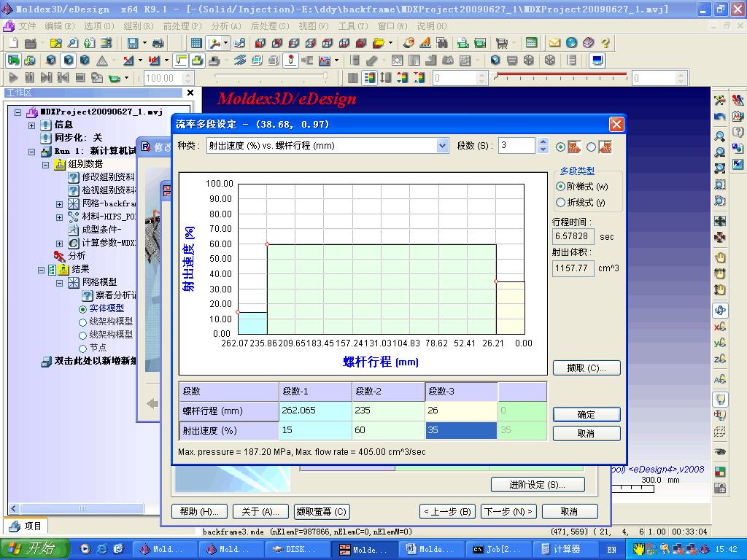747x560 pixels.
Task: Click the floppy disk save icon
Action: point(133,43)
